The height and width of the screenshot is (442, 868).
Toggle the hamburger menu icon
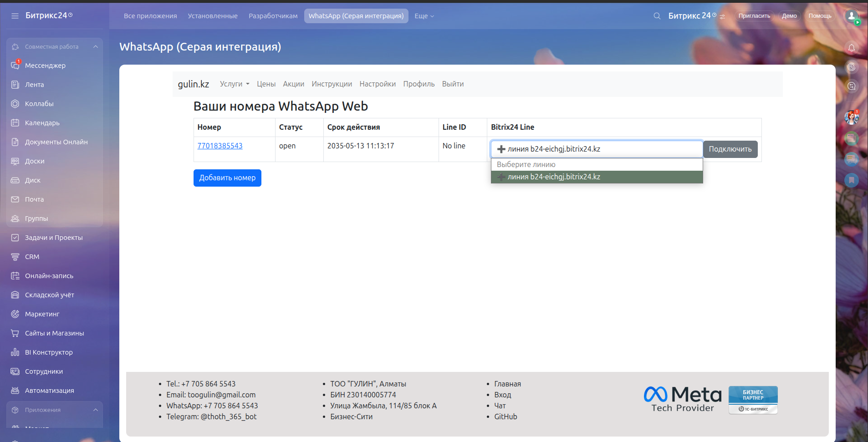click(15, 16)
